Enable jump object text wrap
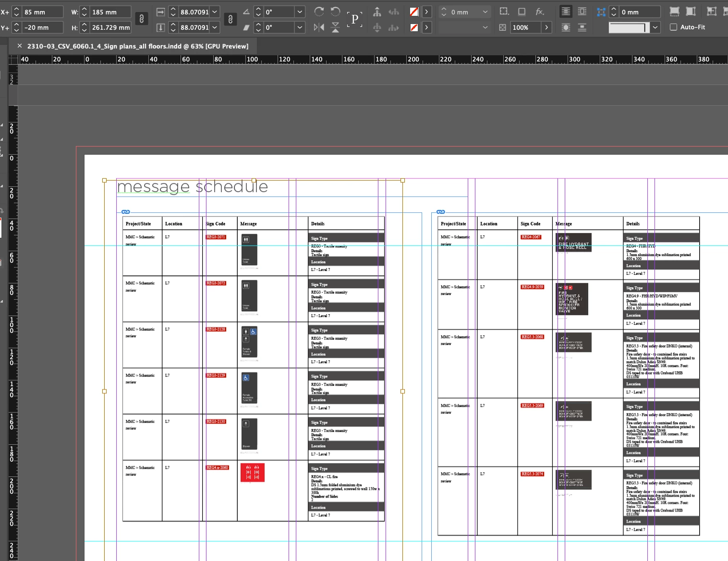Screen dimensions: 728x561 (582, 27)
